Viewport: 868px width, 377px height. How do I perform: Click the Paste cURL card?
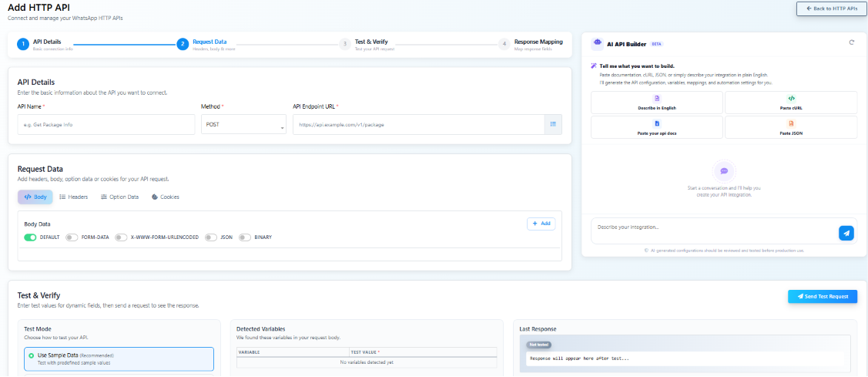pos(791,103)
